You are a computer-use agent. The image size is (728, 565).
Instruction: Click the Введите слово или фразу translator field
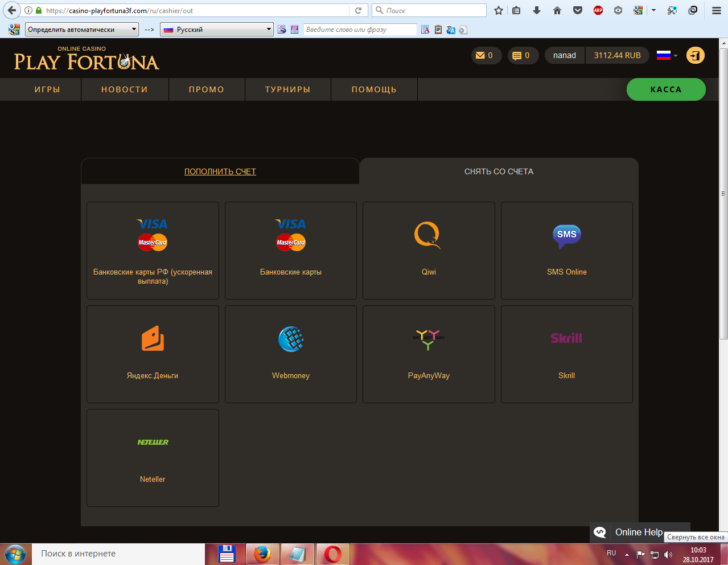click(360, 30)
